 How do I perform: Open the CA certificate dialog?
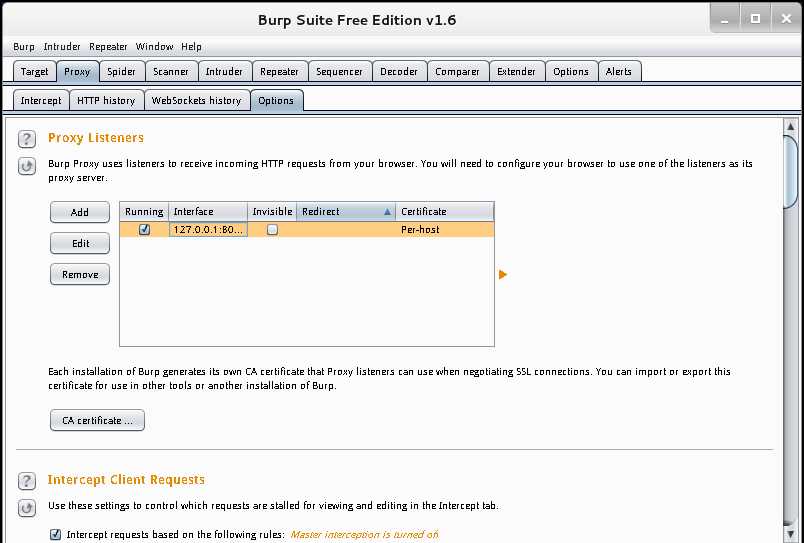tap(97, 420)
